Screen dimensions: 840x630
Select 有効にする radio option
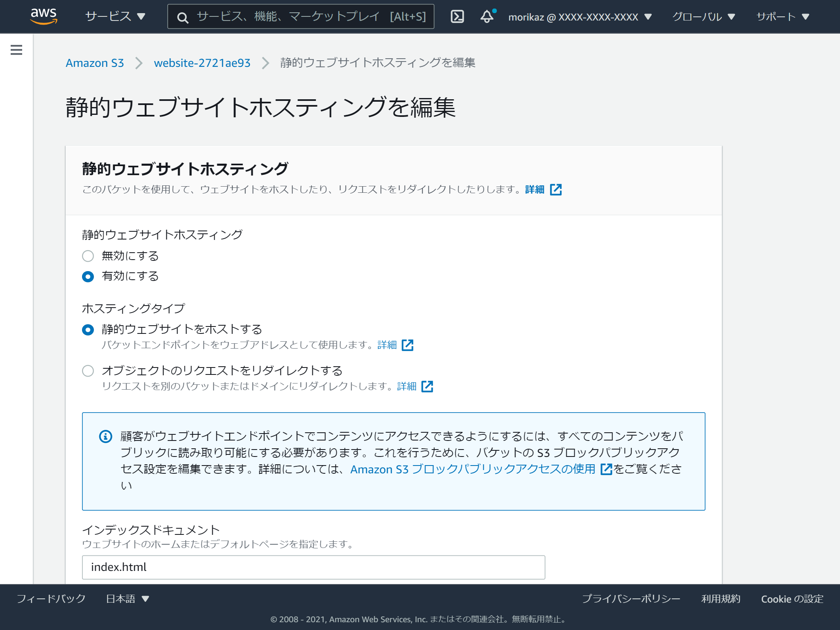pyautogui.click(x=87, y=276)
